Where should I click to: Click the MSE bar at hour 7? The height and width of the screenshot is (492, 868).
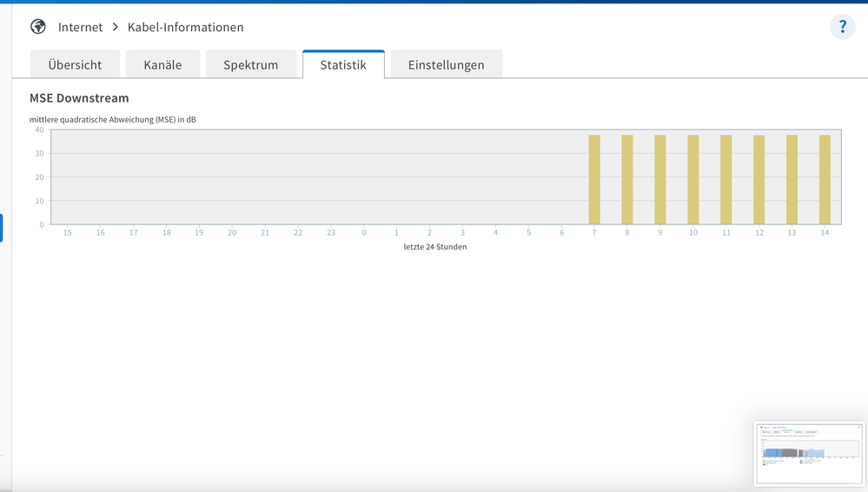tap(594, 180)
